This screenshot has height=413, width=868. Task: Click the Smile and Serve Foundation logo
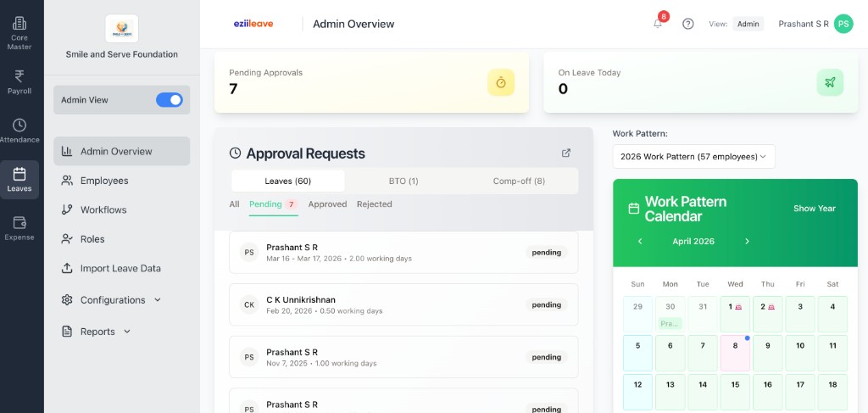coord(122,28)
